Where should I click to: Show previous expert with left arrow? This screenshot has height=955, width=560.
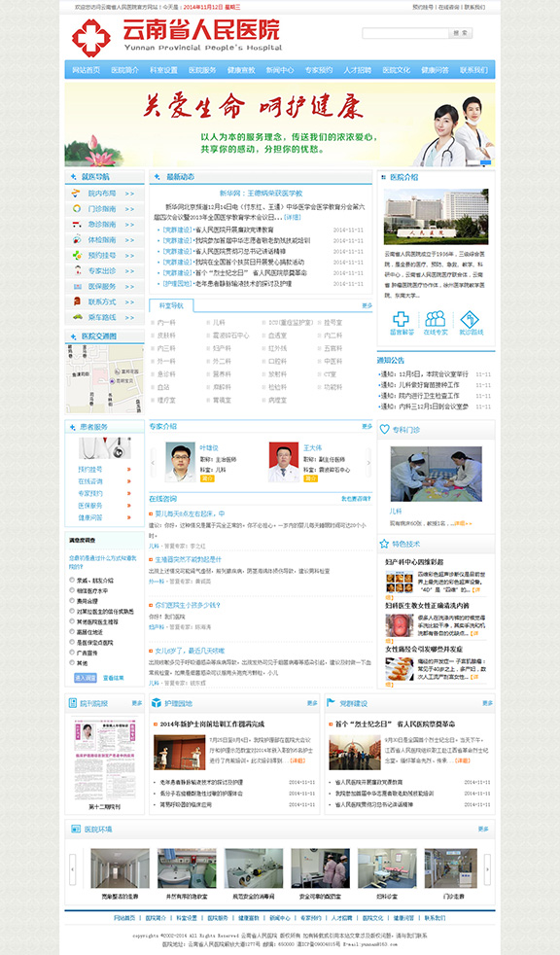coord(153,463)
